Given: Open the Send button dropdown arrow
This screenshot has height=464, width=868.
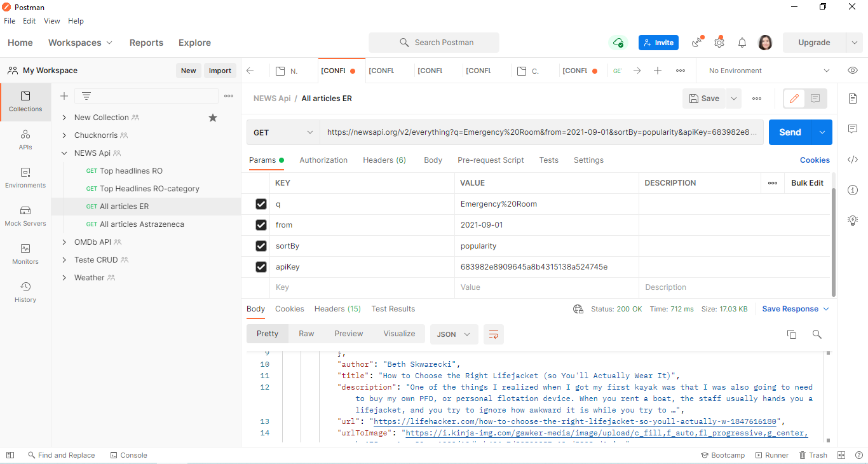Looking at the screenshot, I should tap(822, 132).
